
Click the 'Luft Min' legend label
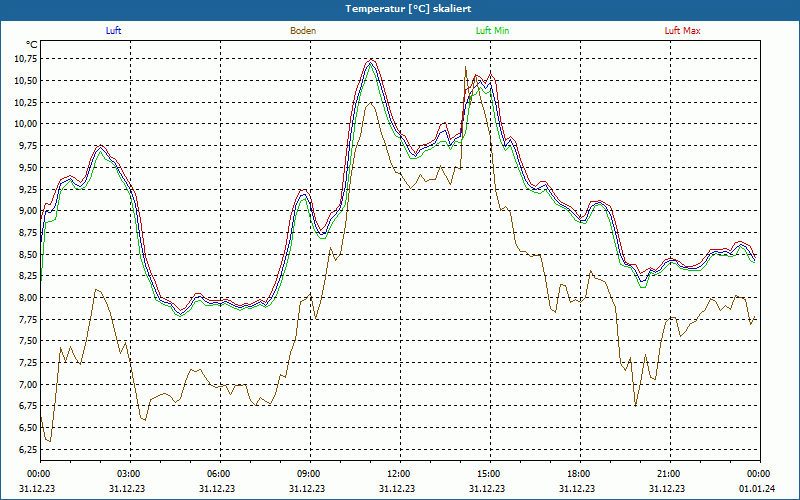[x=492, y=31]
